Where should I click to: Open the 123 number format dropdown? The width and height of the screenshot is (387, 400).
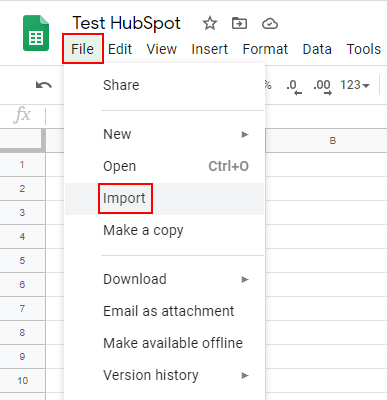pyautogui.click(x=355, y=85)
